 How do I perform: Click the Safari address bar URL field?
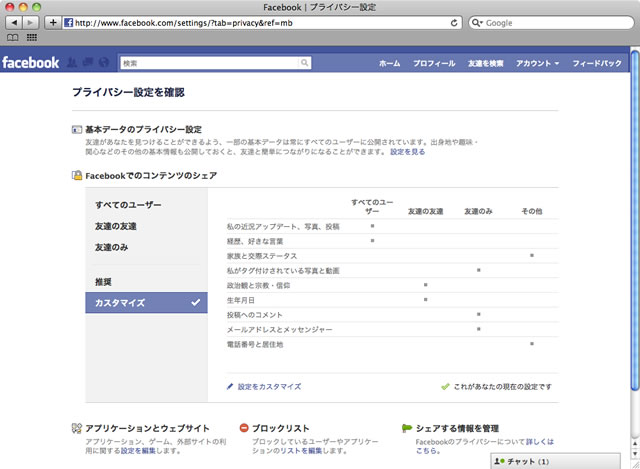(x=261, y=23)
